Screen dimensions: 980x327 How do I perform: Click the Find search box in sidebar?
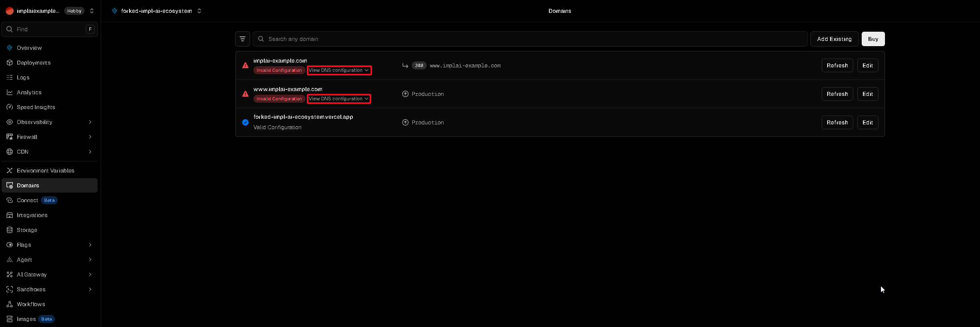[50, 29]
